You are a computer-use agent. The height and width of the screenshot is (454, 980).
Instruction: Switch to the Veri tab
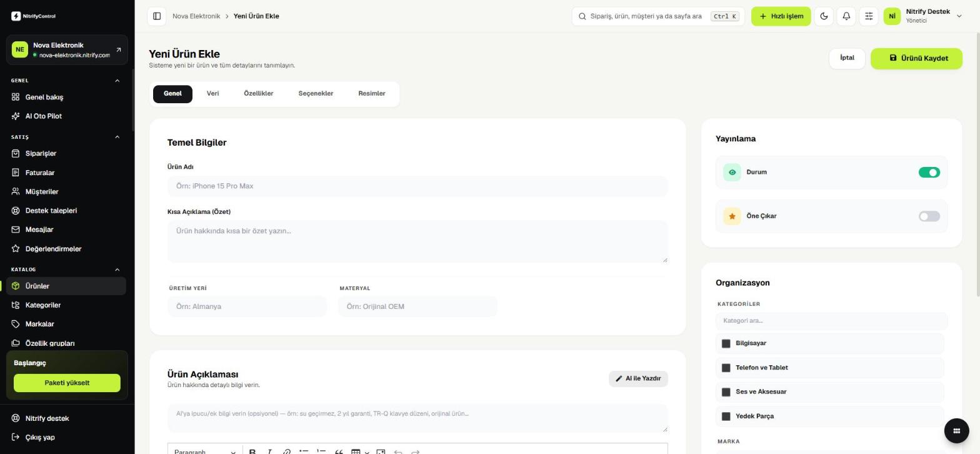click(212, 94)
